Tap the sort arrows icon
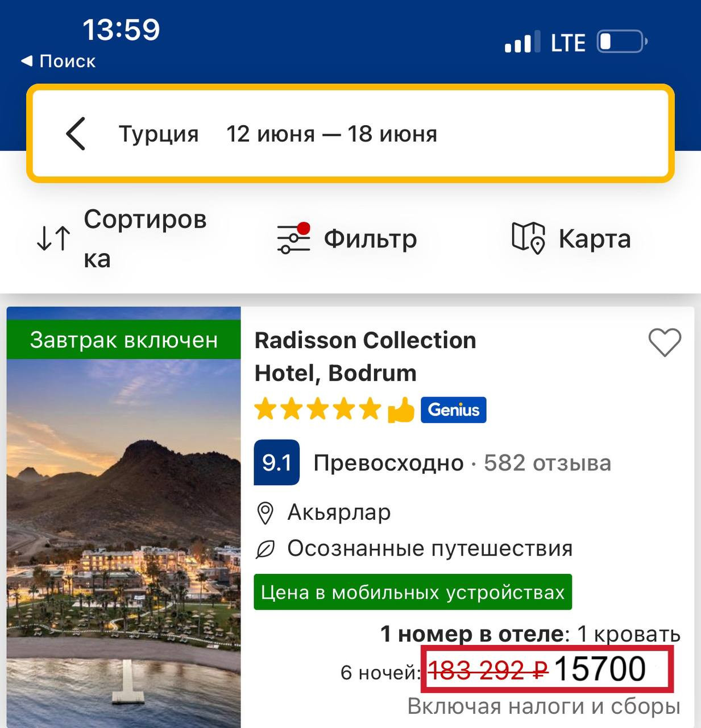This screenshot has height=728, width=701. 53,238
